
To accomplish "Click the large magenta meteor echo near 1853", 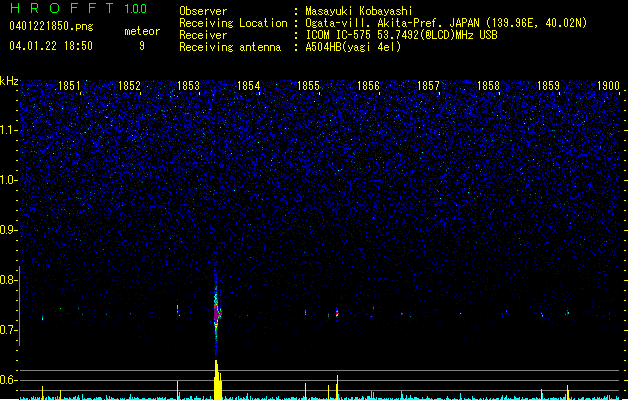I will pos(217,312).
